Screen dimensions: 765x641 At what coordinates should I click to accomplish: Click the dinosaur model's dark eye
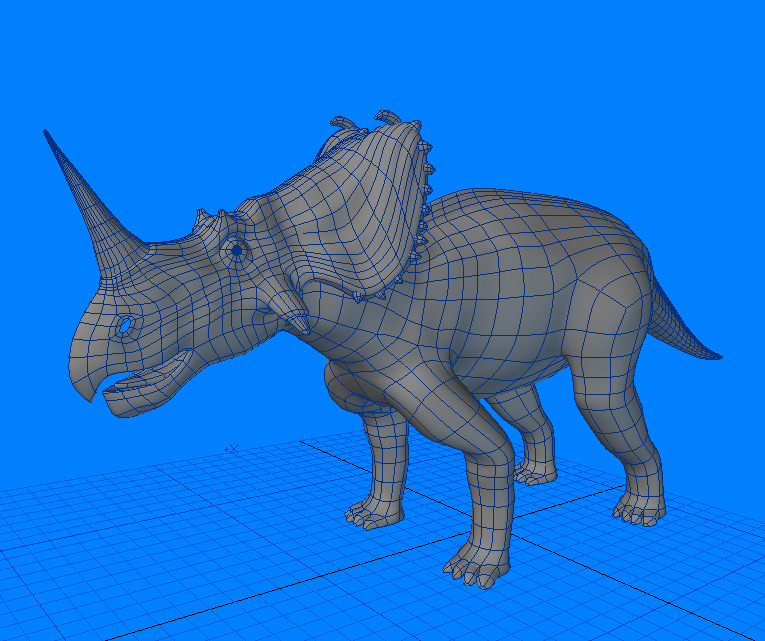pyautogui.click(x=237, y=250)
